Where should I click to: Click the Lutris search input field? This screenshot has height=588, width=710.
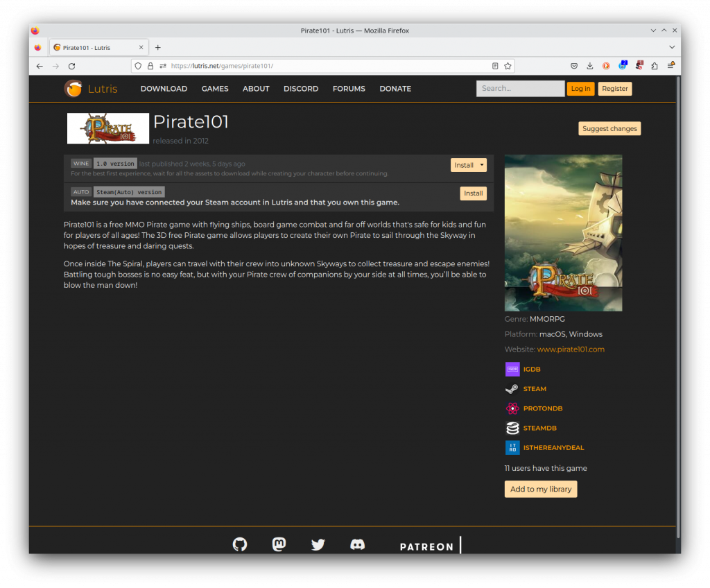coord(520,89)
